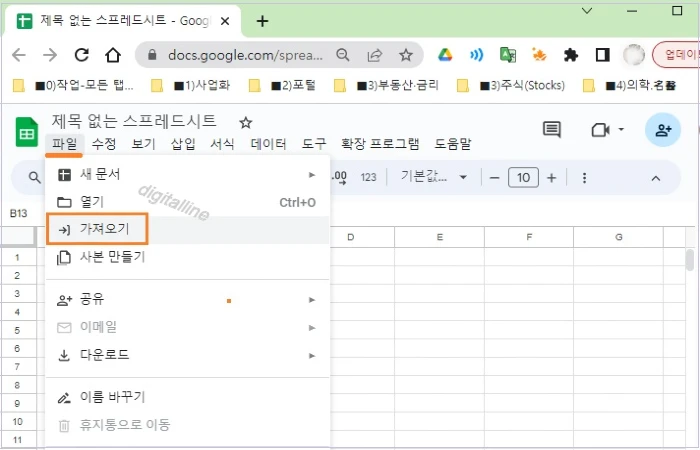The height and width of the screenshot is (450, 700).
Task: Select 열기 from the file menu
Action: [188, 202]
